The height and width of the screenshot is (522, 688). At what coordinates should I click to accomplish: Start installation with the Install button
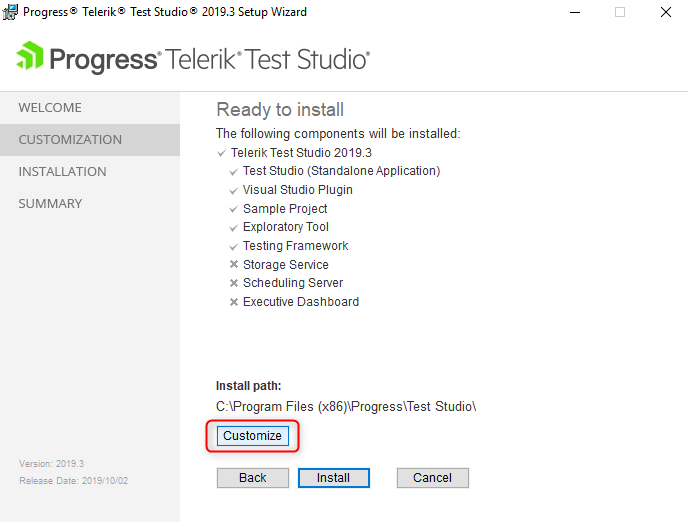pos(333,478)
